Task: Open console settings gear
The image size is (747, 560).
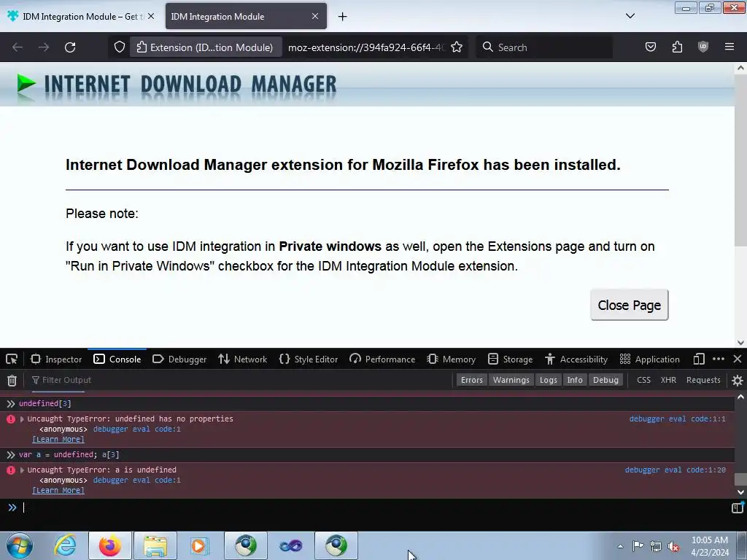Action: pos(738,380)
